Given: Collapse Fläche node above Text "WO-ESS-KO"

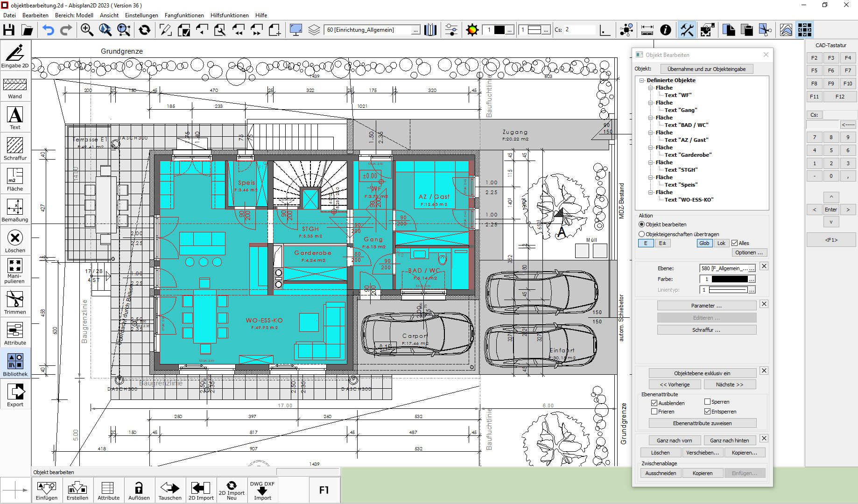Looking at the screenshot, I should (651, 192).
